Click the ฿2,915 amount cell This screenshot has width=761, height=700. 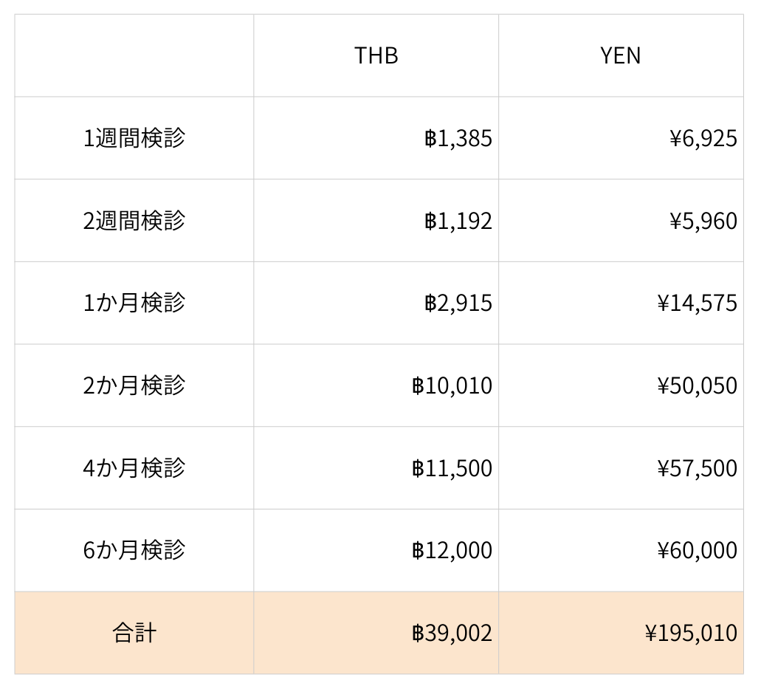pos(458,304)
